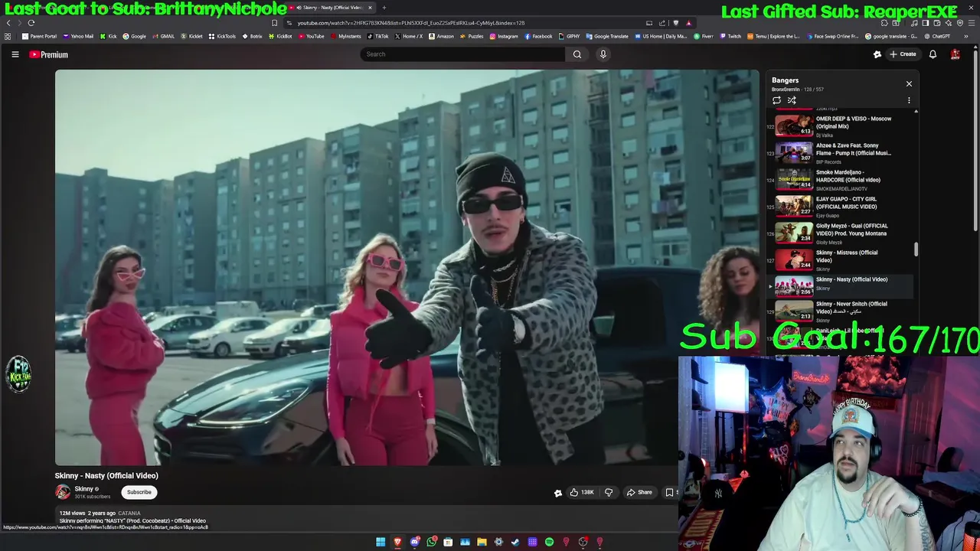This screenshot has height=551, width=980.
Task: Open the Google Translate bookmark
Action: [607, 36]
